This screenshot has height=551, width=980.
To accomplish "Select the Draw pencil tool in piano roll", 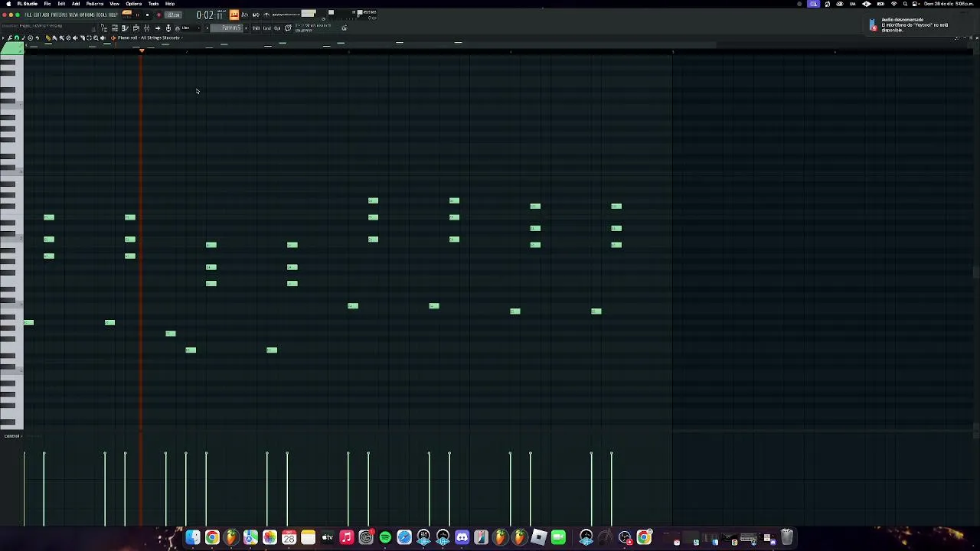I will [48, 37].
